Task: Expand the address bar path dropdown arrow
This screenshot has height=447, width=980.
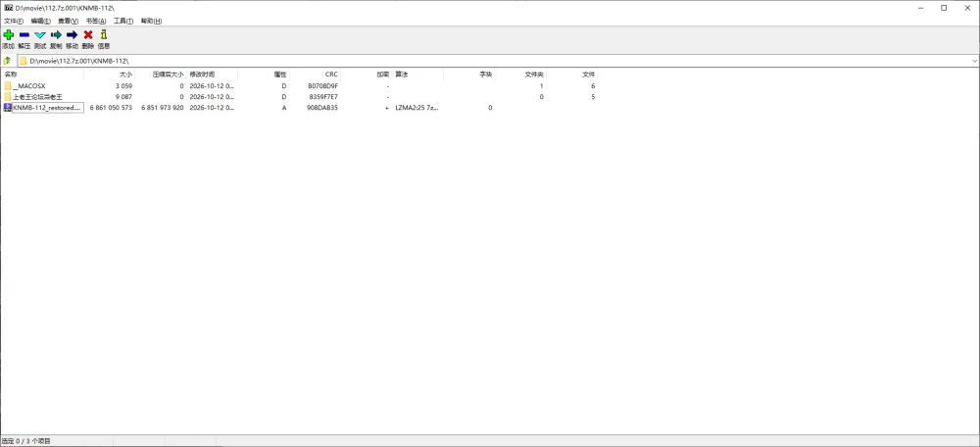Action: coord(974,61)
